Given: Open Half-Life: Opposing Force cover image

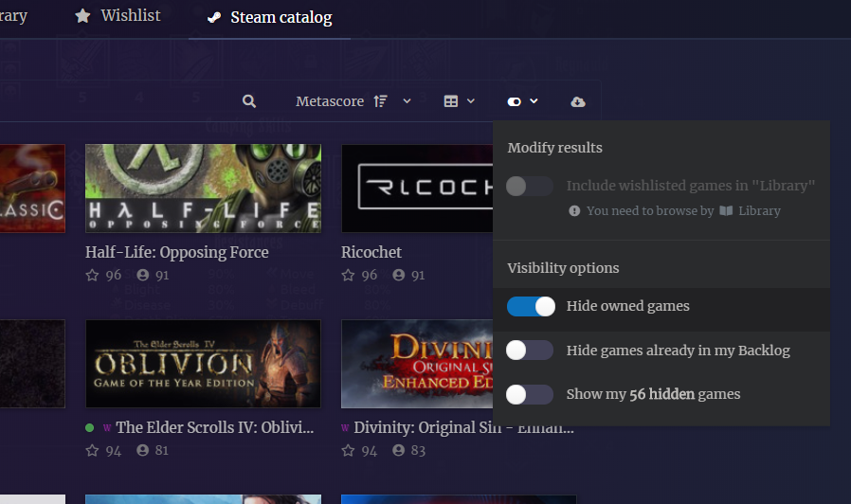Looking at the screenshot, I should click(x=203, y=189).
